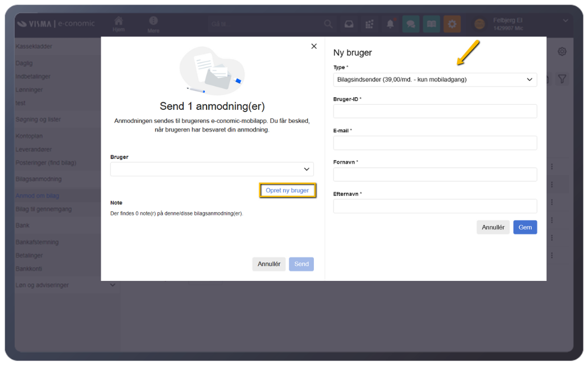
Task: Open Bilagsanmodning in the sidebar
Action: pos(39,179)
